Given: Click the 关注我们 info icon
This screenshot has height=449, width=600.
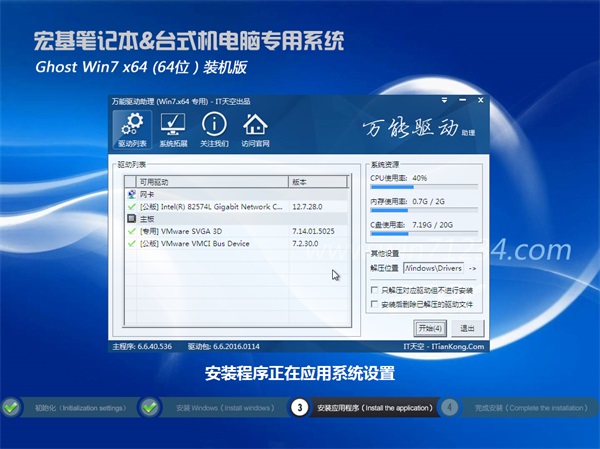Looking at the screenshot, I should pyautogui.click(x=213, y=129).
